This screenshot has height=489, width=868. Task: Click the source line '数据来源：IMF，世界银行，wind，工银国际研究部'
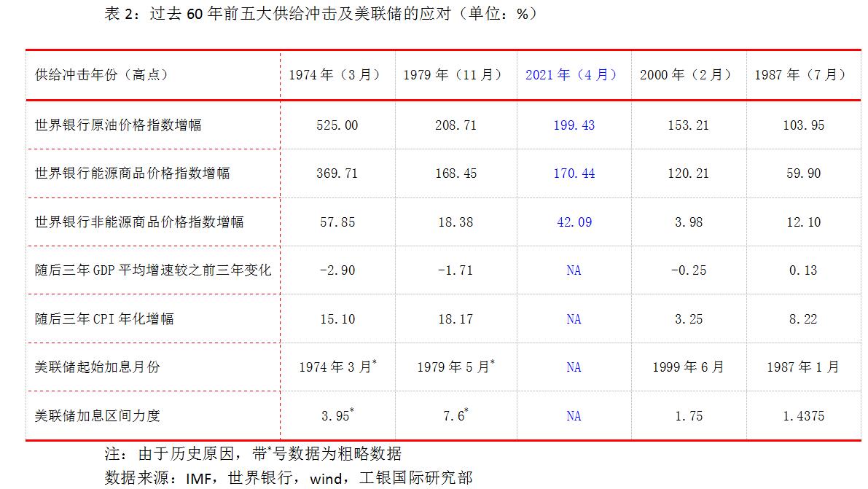(x=289, y=477)
